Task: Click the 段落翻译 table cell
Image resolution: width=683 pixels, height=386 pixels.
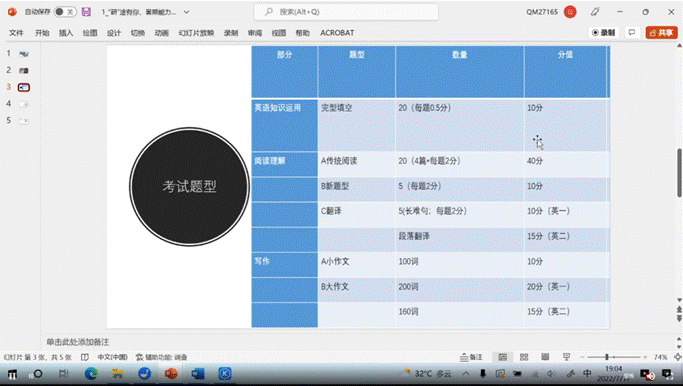Action: 460,240
